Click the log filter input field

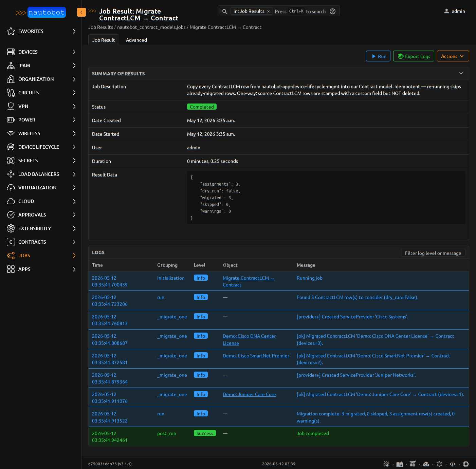point(433,253)
